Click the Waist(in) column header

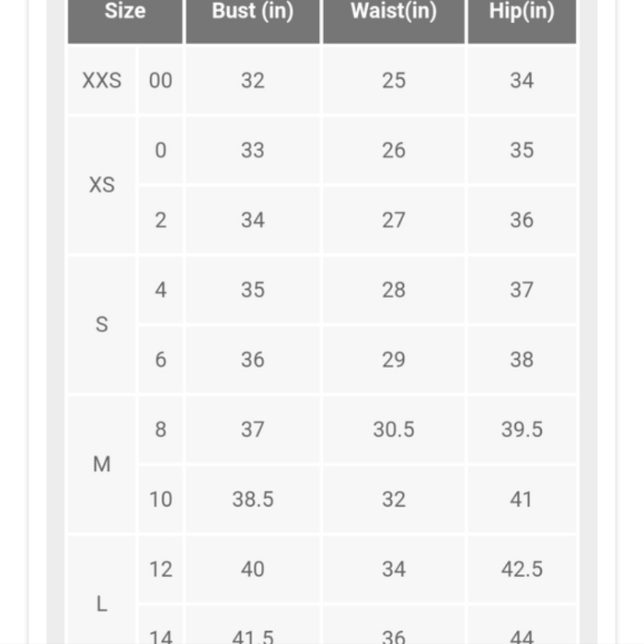pyautogui.click(x=393, y=21)
